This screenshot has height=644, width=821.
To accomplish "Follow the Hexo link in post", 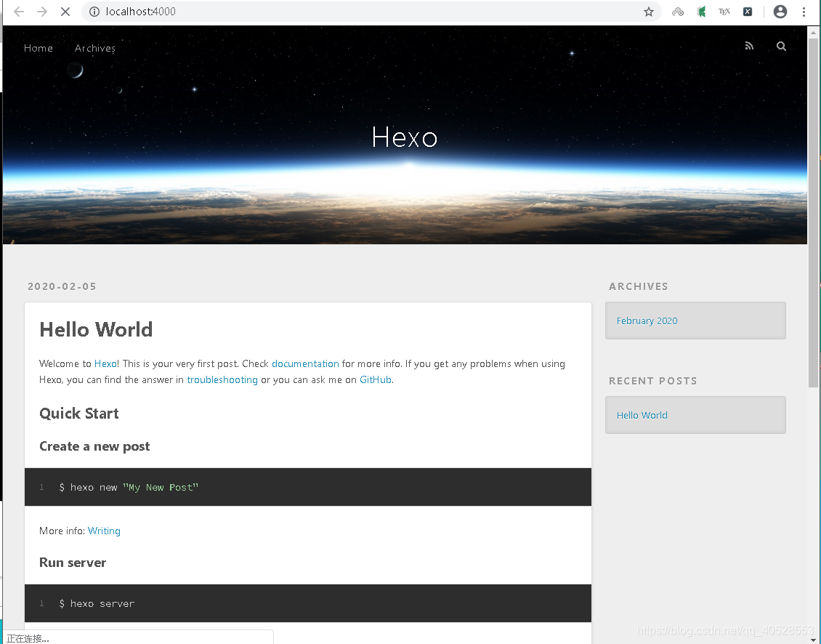I will pyautogui.click(x=105, y=363).
